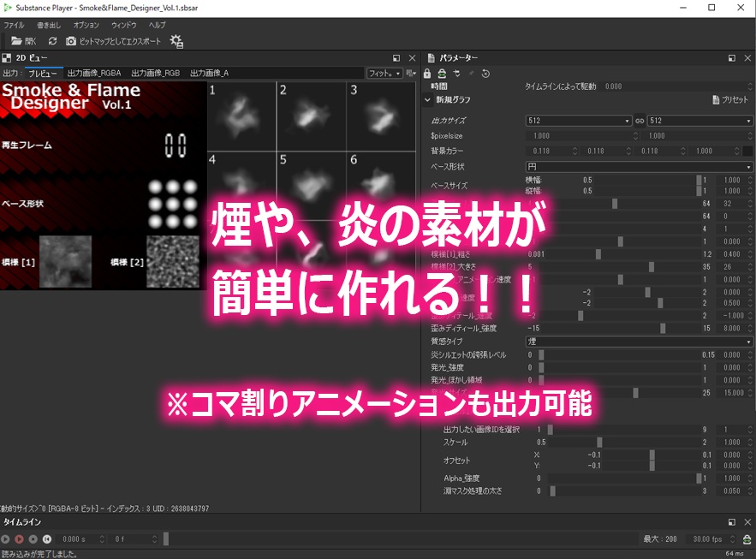Open the プリセット presets button
This screenshot has width=756, height=559.
pyautogui.click(x=730, y=99)
